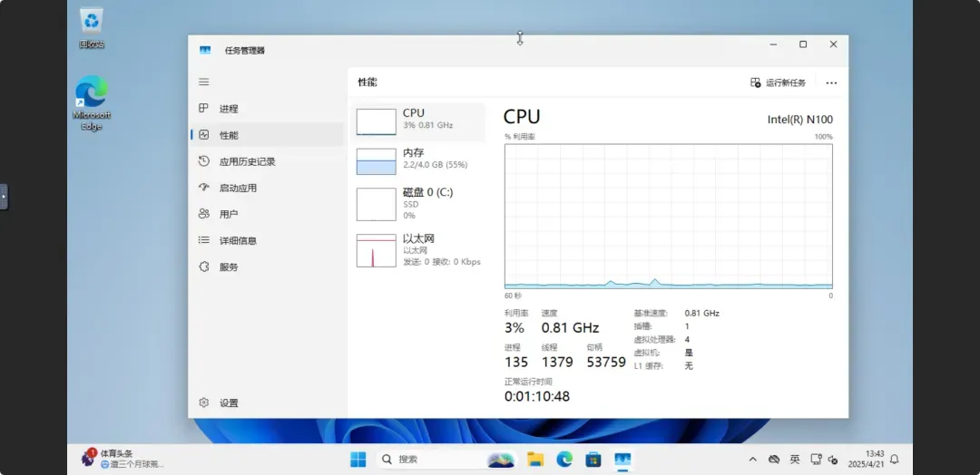The image size is (980, 475).
Task: Open the Windows Start button
Action: (x=358, y=460)
